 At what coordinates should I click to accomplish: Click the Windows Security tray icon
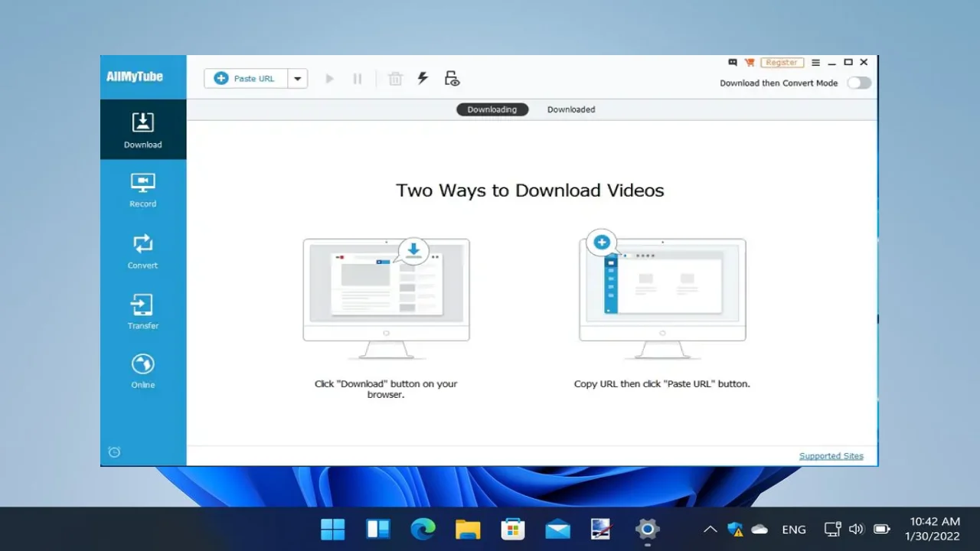pyautogui.click(x=735, y=529)
